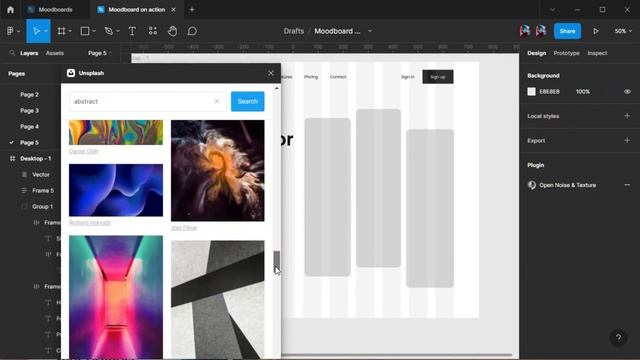The height and width of the screenshot is (360, 640).
Task: Insert the gray geometric abstract image
Action: pos(218,300)
